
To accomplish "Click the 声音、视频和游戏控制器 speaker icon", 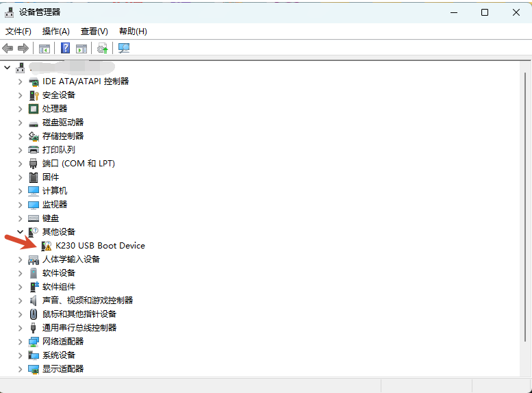I will (x=34, y=301).
